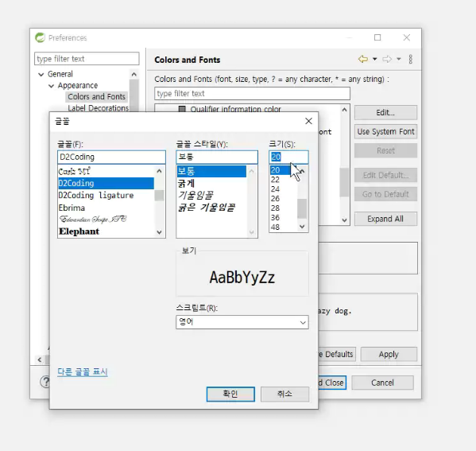Open back history dropdown arrow
This screenshot has height=451, width=476.
[x=375, y=59]
